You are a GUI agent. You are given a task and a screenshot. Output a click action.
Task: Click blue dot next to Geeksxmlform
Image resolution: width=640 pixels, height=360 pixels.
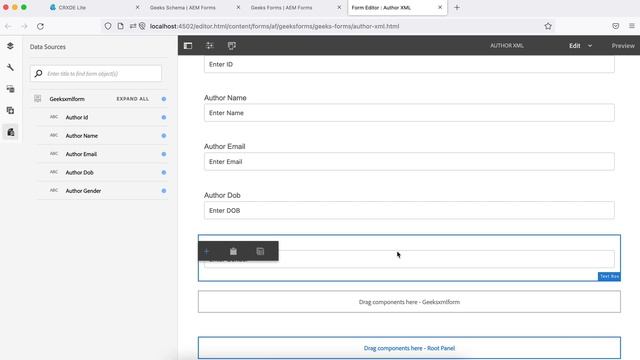pyautogui.click(x=164, y=99)
